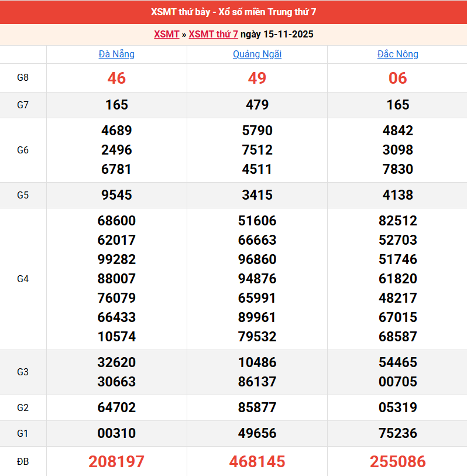Open the XSMT thứ 7 breadcrumb link

[x=213, y=34]
